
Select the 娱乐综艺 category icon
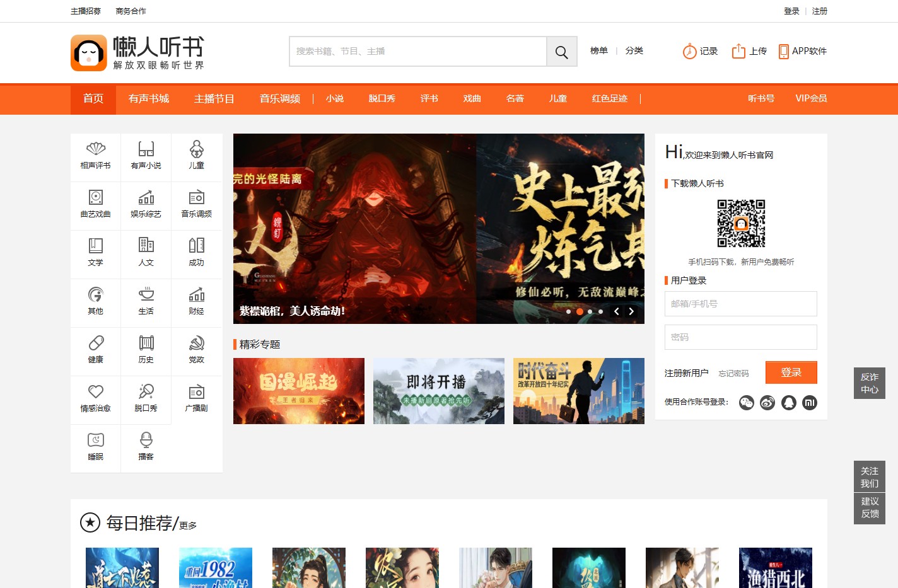[146, 198]
